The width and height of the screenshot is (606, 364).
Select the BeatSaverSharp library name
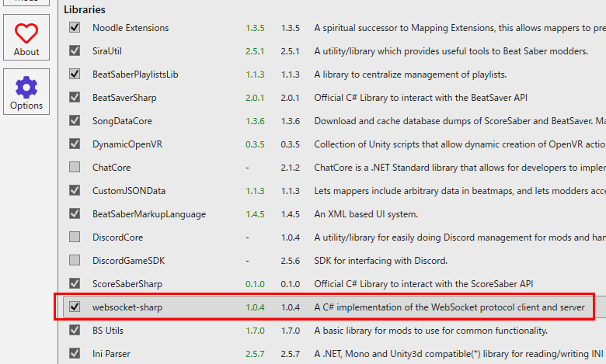tap(129, 98)
